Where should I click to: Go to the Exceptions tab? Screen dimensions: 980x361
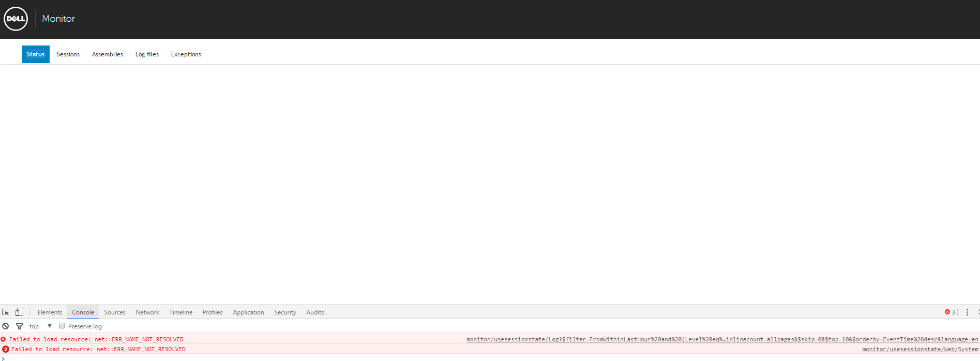click(x=186, y=54)
